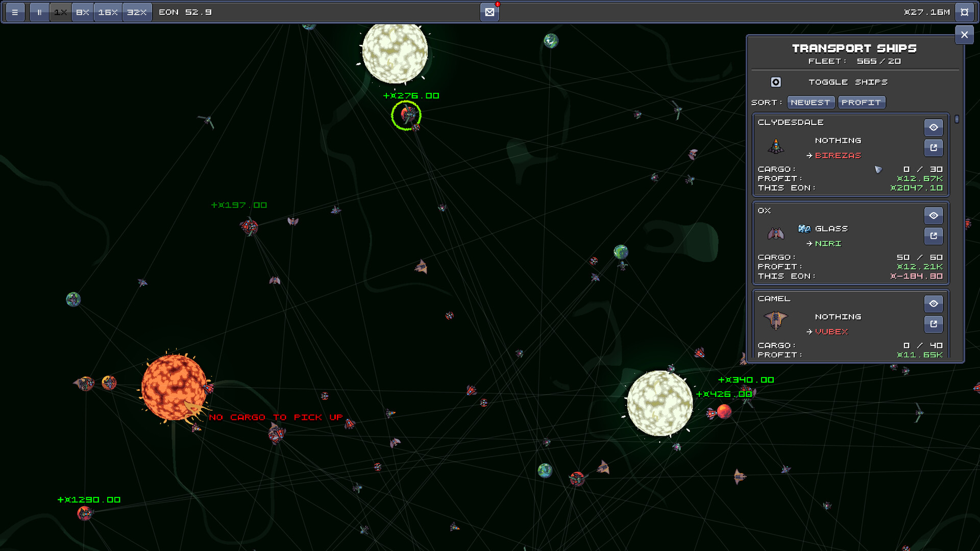Enable the Toggle Ships checkbox
This screenshot has height=551, width=980.
click(776, 82)
